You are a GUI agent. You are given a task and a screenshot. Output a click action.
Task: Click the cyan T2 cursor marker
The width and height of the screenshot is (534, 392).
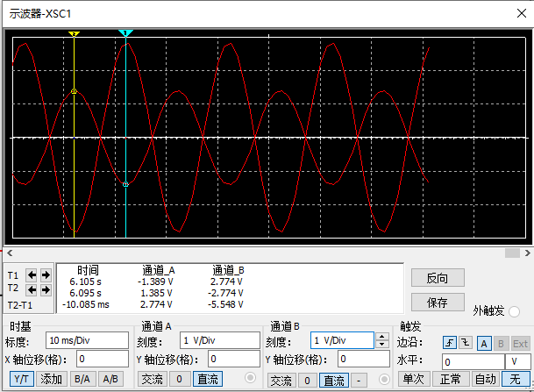pyautogui.click(x=125, y=33)
